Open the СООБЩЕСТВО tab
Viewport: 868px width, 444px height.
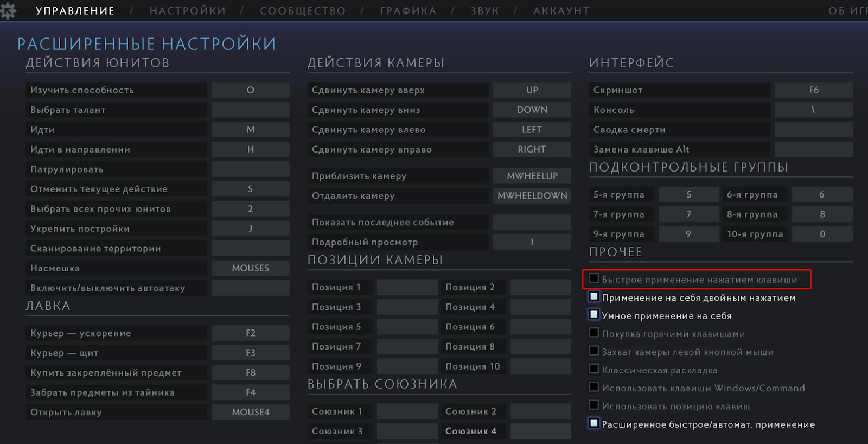tap(303, 11)
